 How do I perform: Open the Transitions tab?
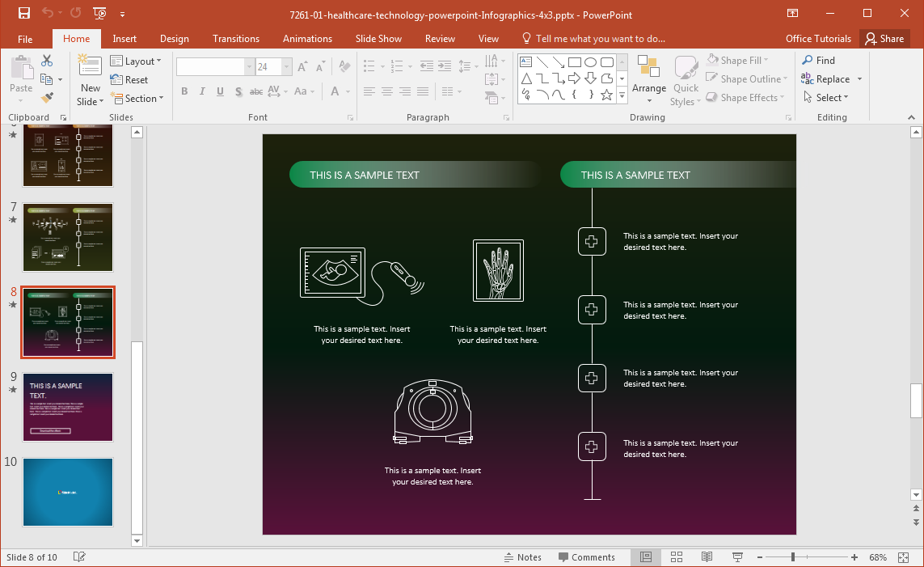point(236,39)
